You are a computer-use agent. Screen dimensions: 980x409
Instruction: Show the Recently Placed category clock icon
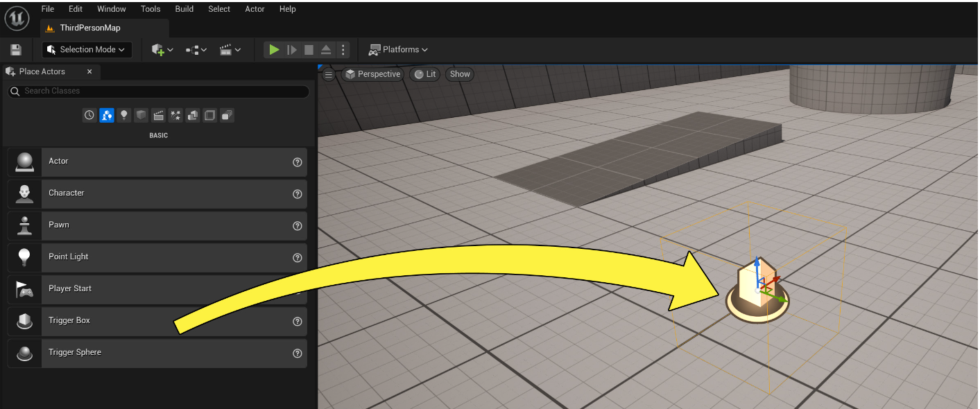[89, 116]
